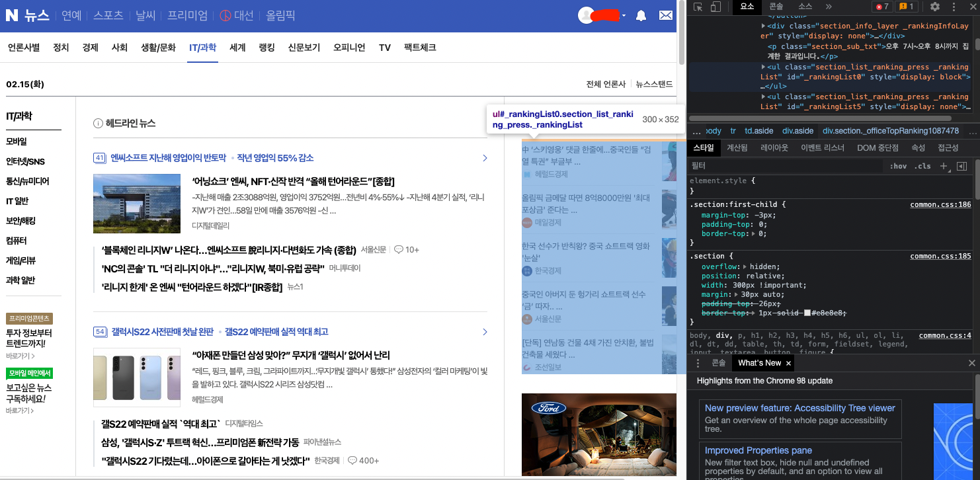Show more DevTools panels with double-chevron

(829, 7)
